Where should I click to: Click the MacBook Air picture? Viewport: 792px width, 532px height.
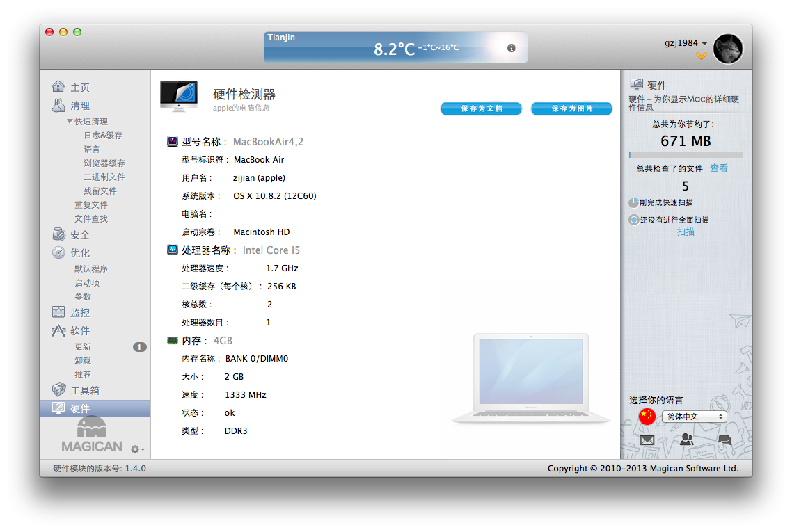531,378
